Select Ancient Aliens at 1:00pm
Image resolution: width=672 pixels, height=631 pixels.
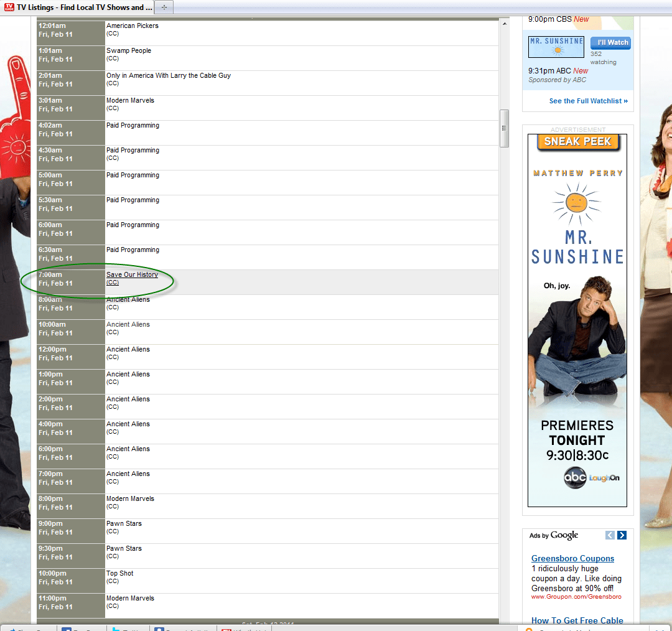click(x=128, y=374)
